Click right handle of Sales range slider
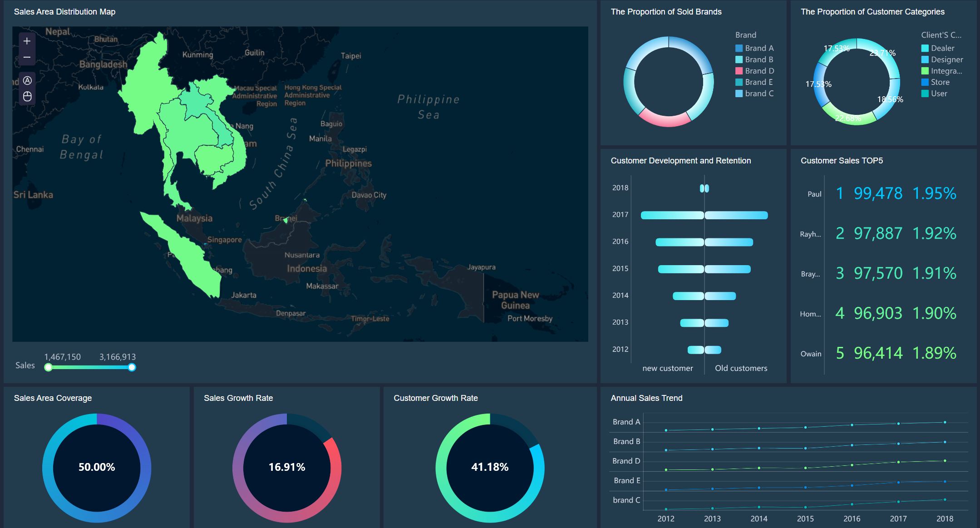980x528 pixels. pos(132,367)
